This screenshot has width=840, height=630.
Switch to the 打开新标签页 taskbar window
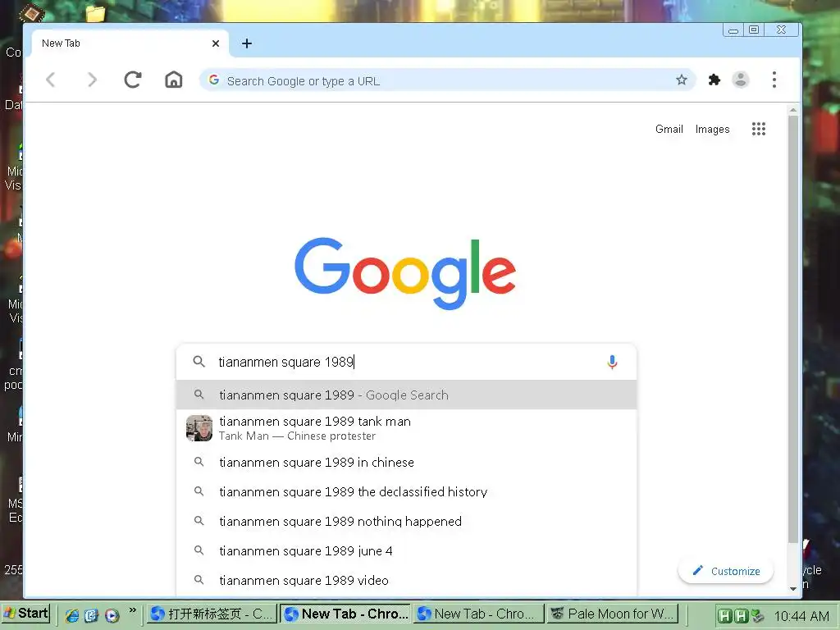[x=212, y=614]
